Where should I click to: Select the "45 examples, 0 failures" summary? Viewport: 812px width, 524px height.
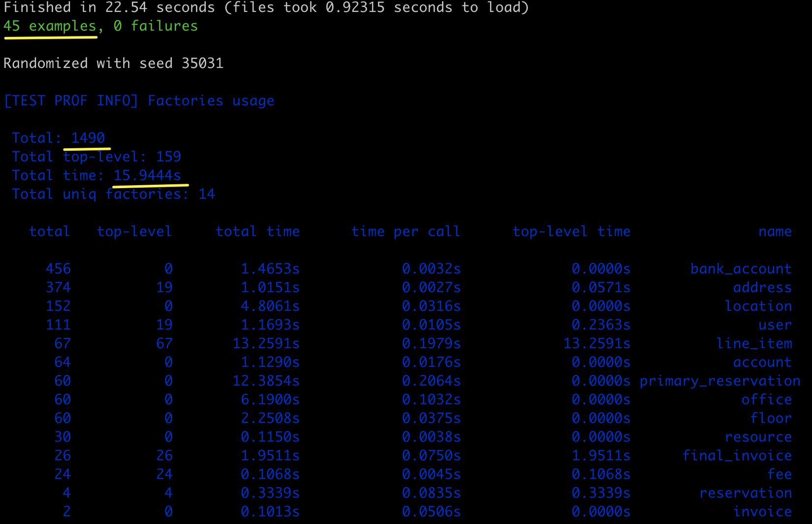coord(100,26)
